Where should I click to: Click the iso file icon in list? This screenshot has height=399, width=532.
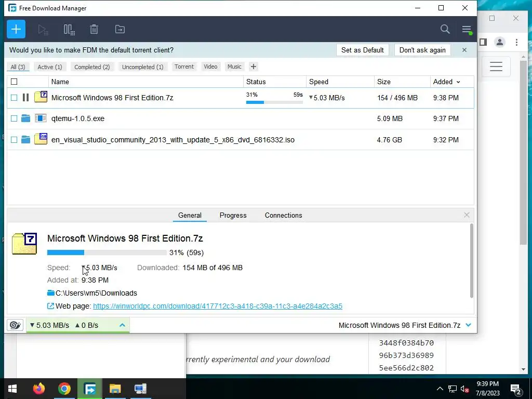(x=41, y=139)
